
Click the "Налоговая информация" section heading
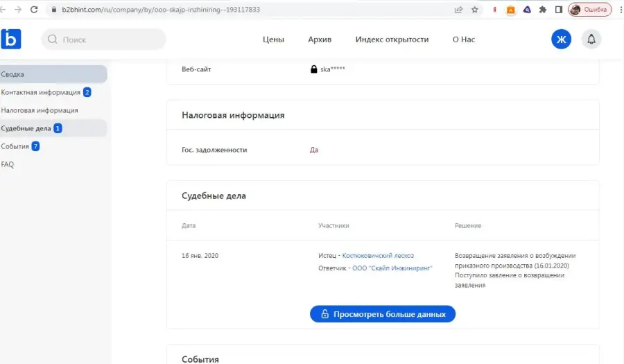coord(233,115)
